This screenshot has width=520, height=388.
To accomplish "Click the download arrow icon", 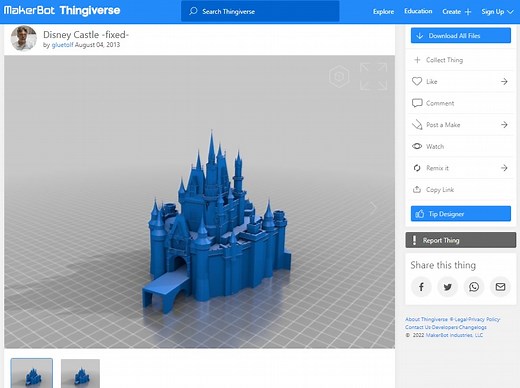I will pyautogui.click(x=420, y=36).
